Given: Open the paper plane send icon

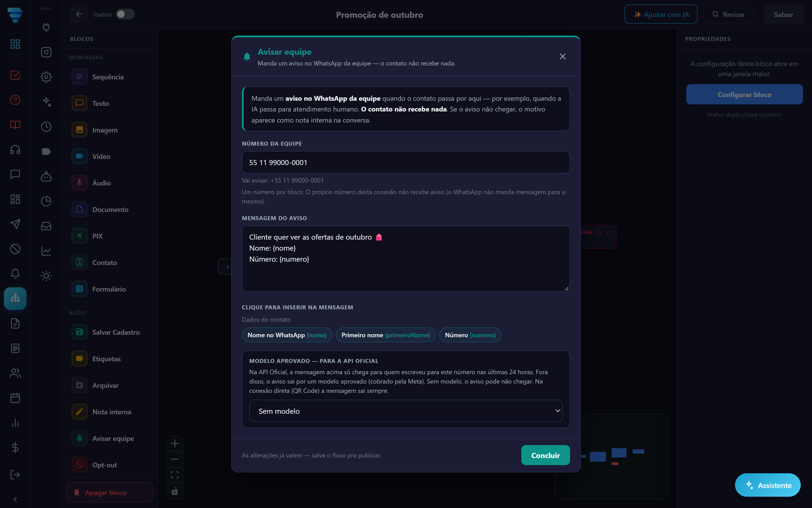Looking at the screenshot, I should click(x=15, y=224).
